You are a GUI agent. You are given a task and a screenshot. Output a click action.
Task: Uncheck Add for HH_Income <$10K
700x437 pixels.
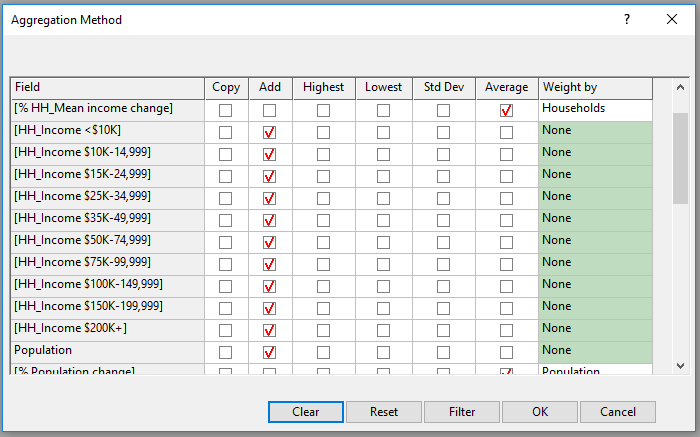coord(269,132)
